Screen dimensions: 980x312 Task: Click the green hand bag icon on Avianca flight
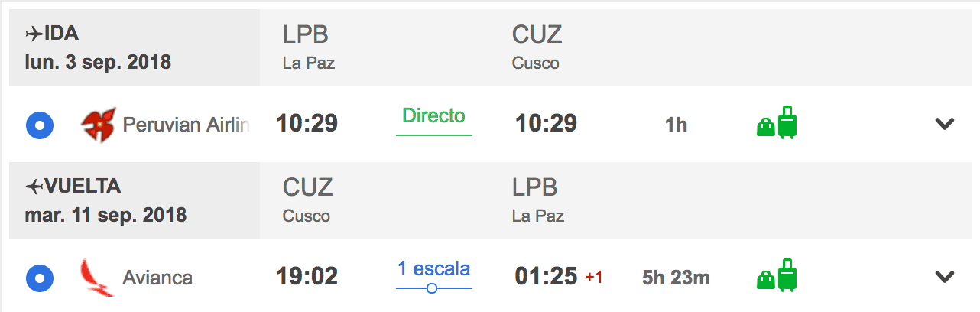(765, 281)
